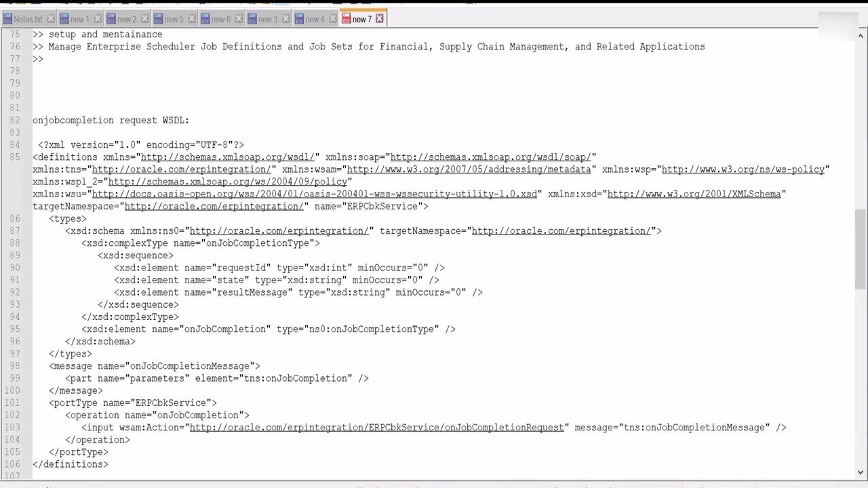868x488 pixels.
Task: Click the 'state' element name on line 91
Action: (231, 280)
